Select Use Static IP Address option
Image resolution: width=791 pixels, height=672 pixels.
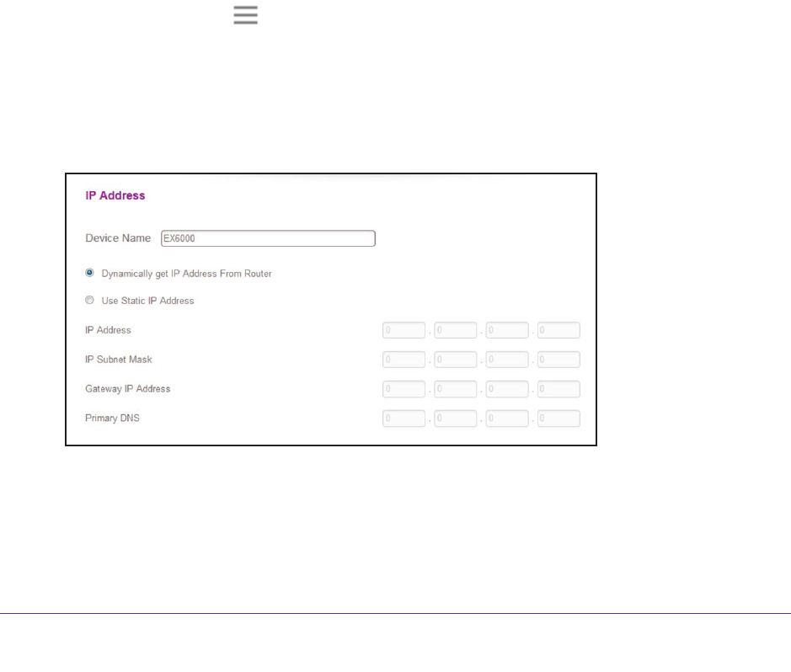coord(90,300)
